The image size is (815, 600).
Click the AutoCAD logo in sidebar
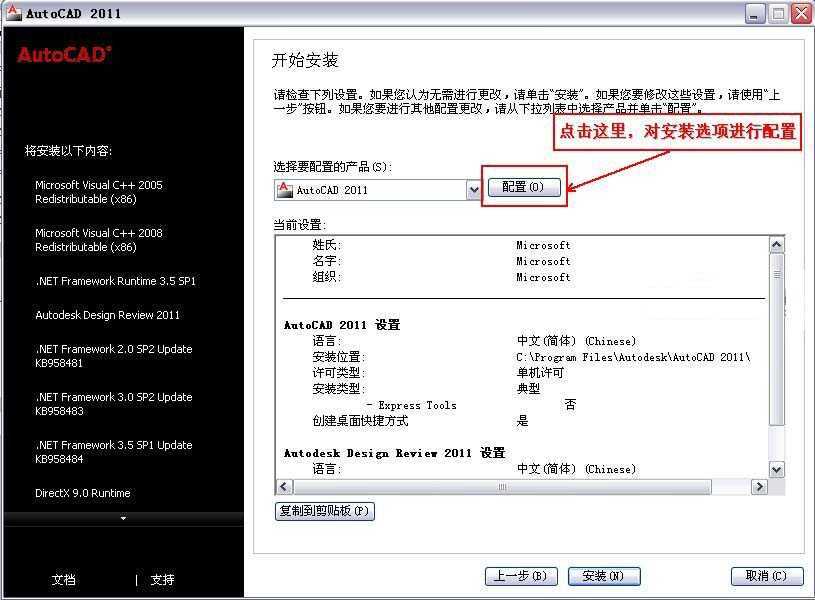(x=64, y=55)
